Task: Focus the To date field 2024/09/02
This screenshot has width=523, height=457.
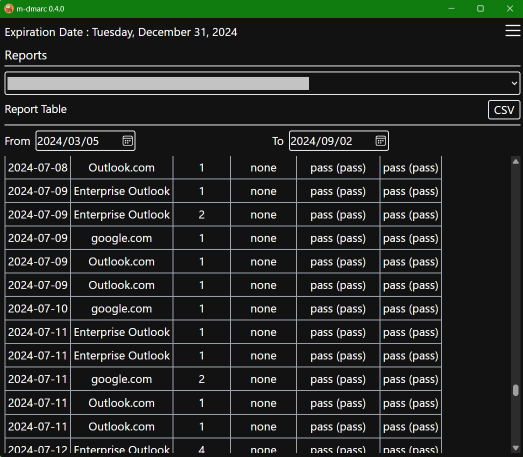Action: coord(339,141)
